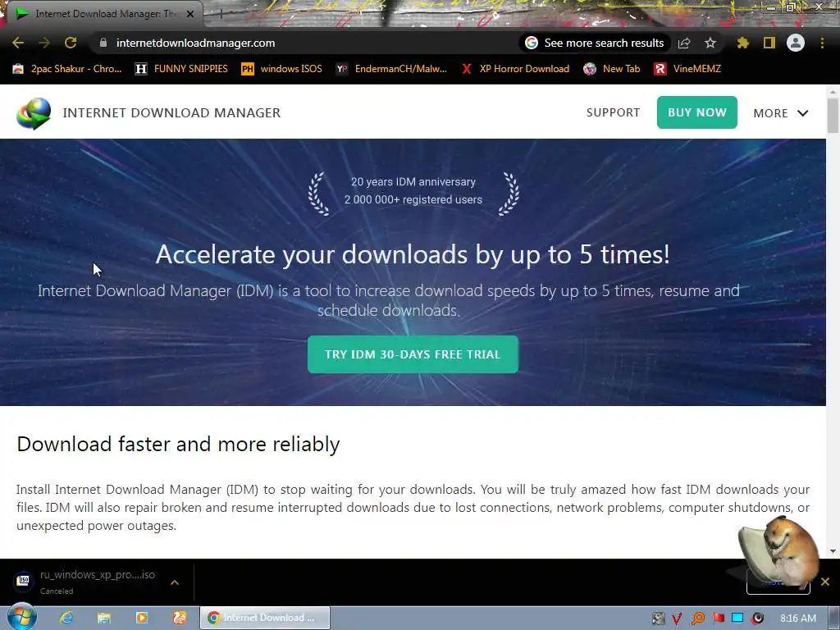The width and height of the screenshot is (840, 630).
Task: Select the Chrome 'Internet Download...' taskbar button
Action: 265,618
